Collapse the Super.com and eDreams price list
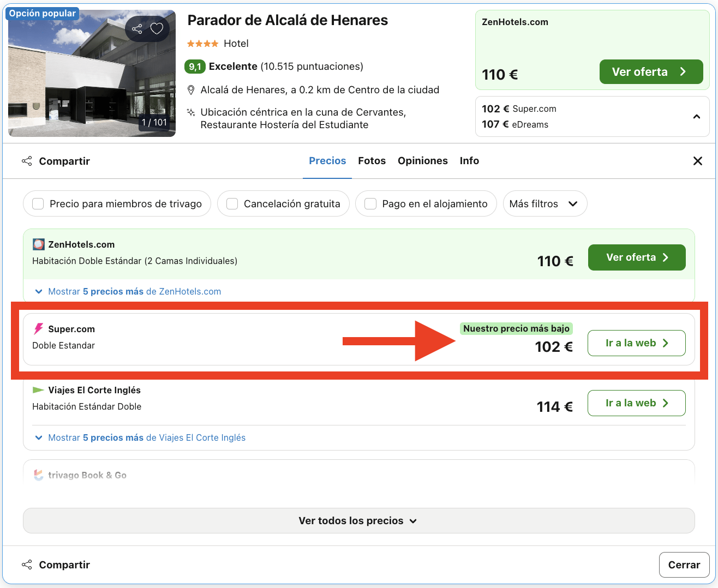The width and height of the screenshot is (718, 588). 697,117
